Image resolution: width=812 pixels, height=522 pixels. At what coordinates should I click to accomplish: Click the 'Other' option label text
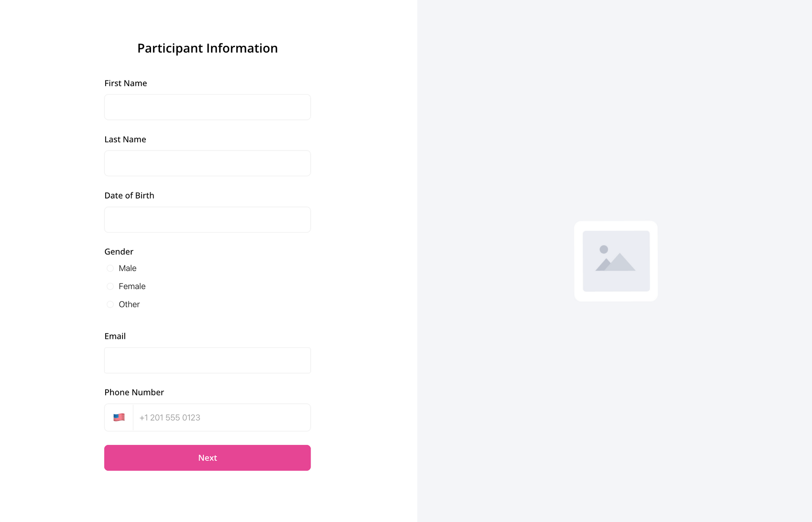pyautogui.click(x=129, y=304)
